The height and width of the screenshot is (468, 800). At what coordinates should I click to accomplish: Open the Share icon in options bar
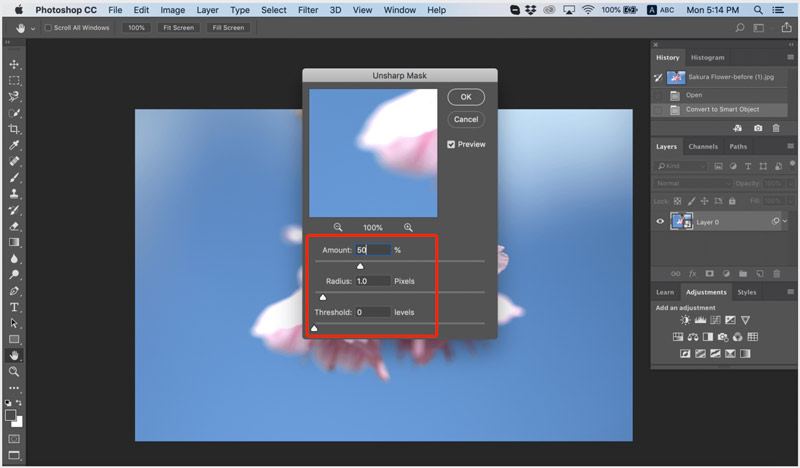786,28
